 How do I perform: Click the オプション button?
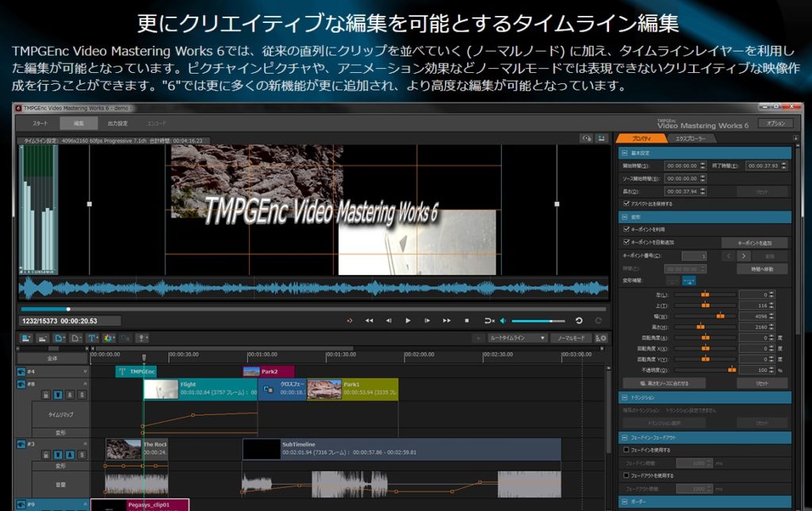click(x=774, y=124)
